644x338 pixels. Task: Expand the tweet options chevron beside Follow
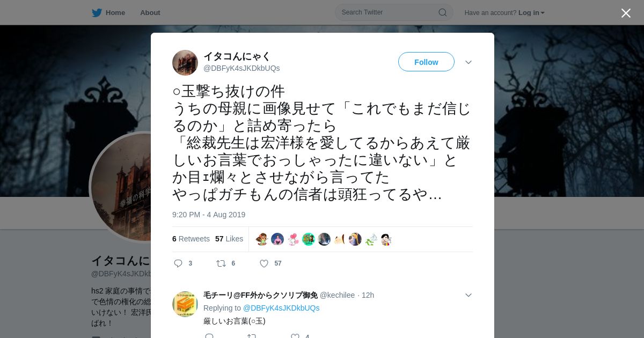click(469, 62)
